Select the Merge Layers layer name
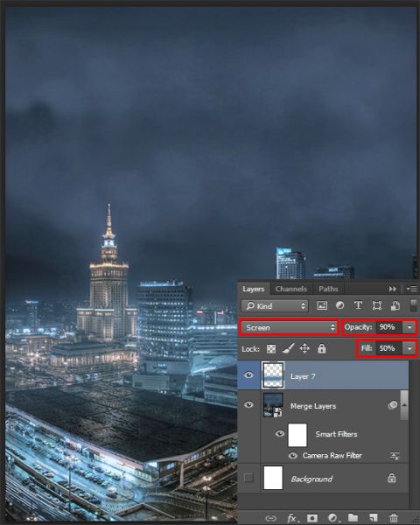This screenshot has height=525, width=420. coord(313,406)
